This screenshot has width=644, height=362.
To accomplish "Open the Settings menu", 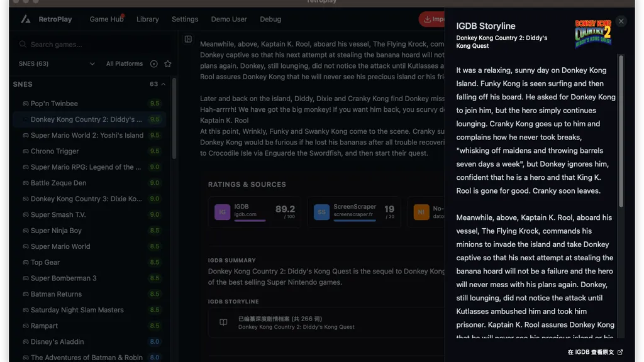I will 185,19.
